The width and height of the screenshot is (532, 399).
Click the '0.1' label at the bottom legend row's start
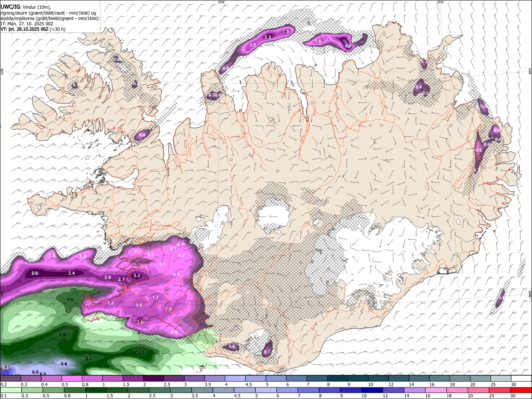(x=3, y=396)
